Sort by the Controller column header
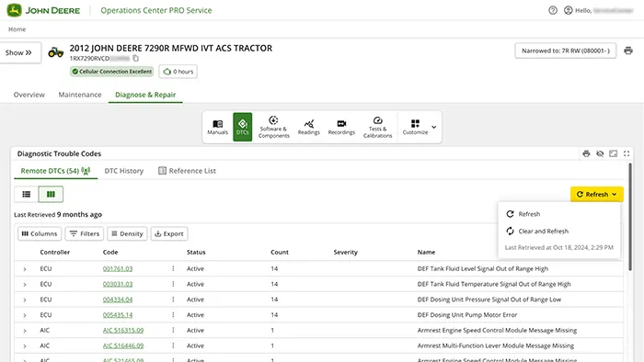 (54, 252)
